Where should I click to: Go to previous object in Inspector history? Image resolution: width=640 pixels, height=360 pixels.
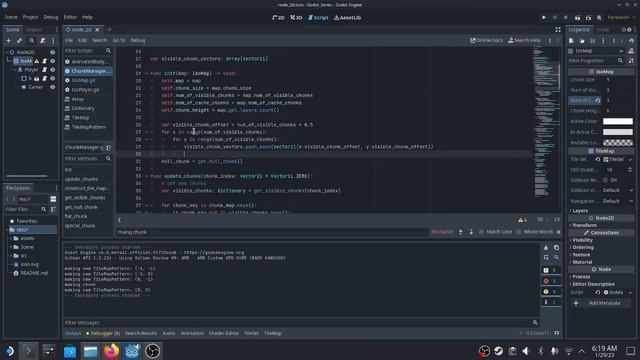pos(614,41)
